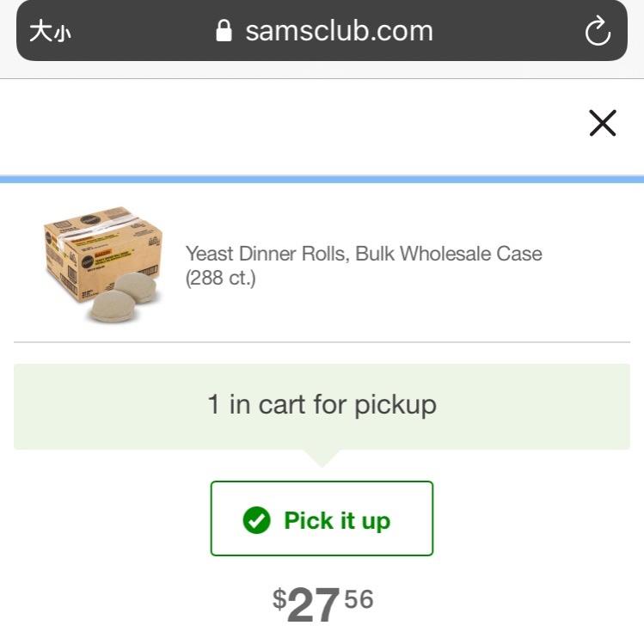Click the 56 cents superscript

(359, 598)
